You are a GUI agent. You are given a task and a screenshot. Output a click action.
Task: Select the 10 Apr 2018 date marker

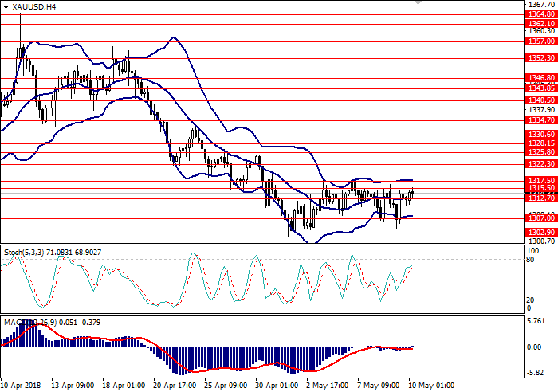(x=22, y=385)
